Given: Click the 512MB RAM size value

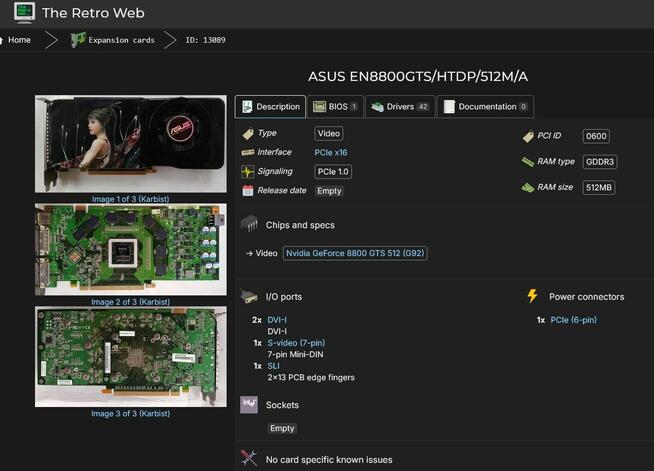Looking at the screenshot, I should pos(599,188).
